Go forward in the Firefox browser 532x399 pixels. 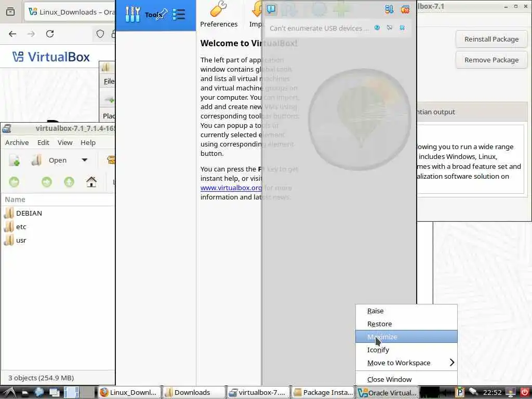(x=31, y=34)
